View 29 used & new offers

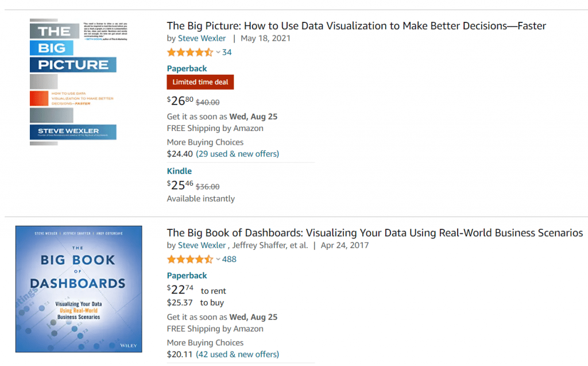(x=237, y=154)
